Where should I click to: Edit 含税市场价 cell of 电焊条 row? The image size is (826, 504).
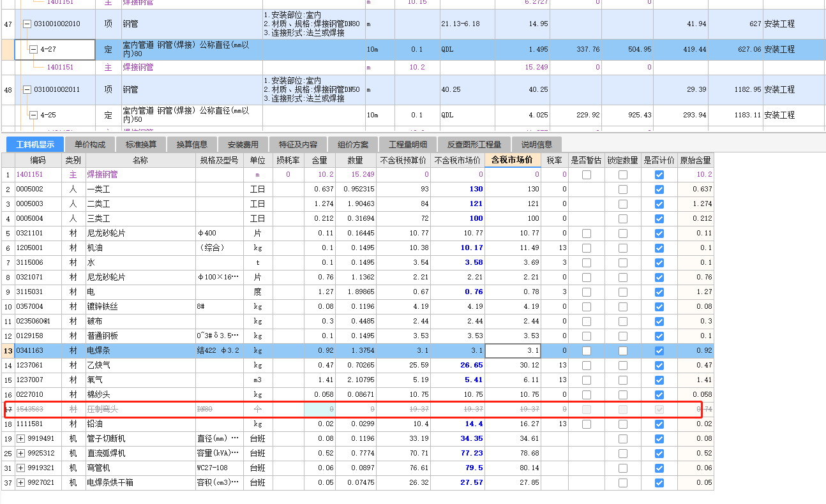[x=513, y=350]
